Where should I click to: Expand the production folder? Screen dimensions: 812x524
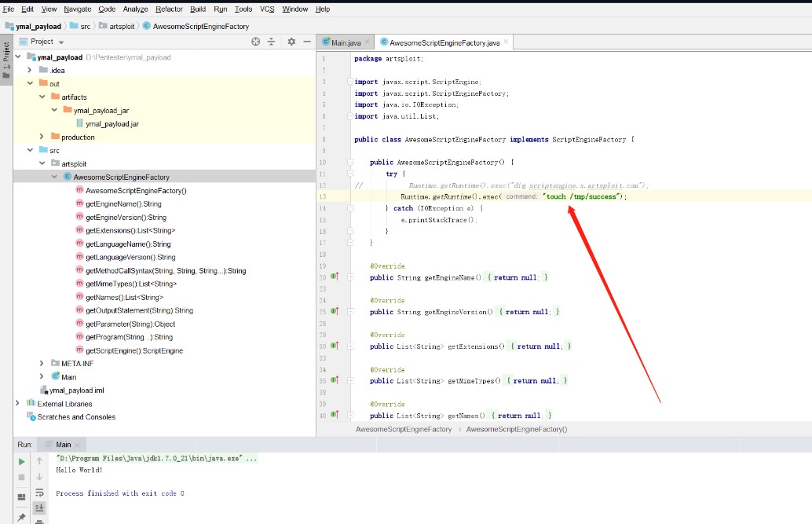pyautogui.click(x=42, y=137)
